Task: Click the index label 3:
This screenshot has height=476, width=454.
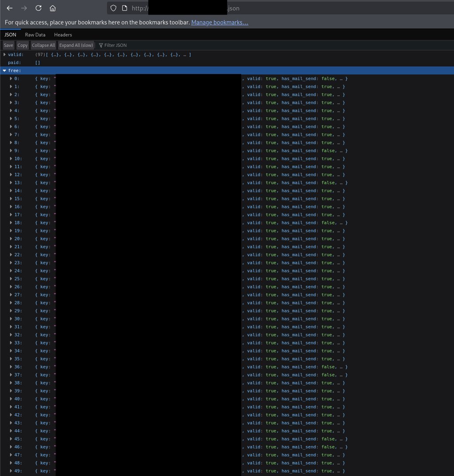Action: [17, 103]
